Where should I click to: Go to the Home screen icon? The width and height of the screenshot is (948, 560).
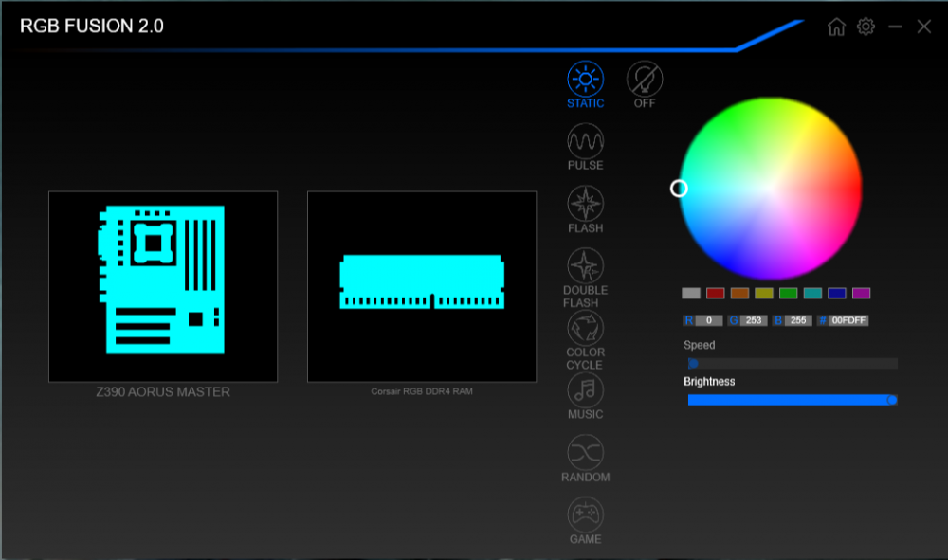coord(837,27)
